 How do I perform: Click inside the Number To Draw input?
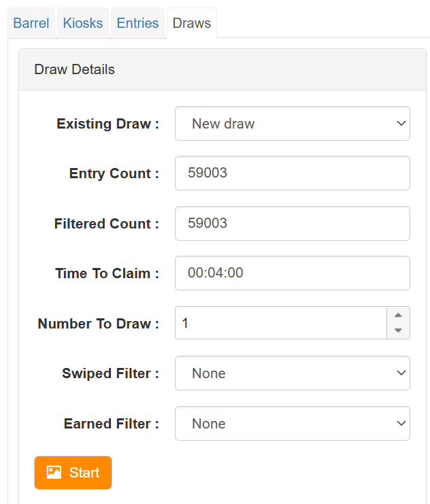280,323
